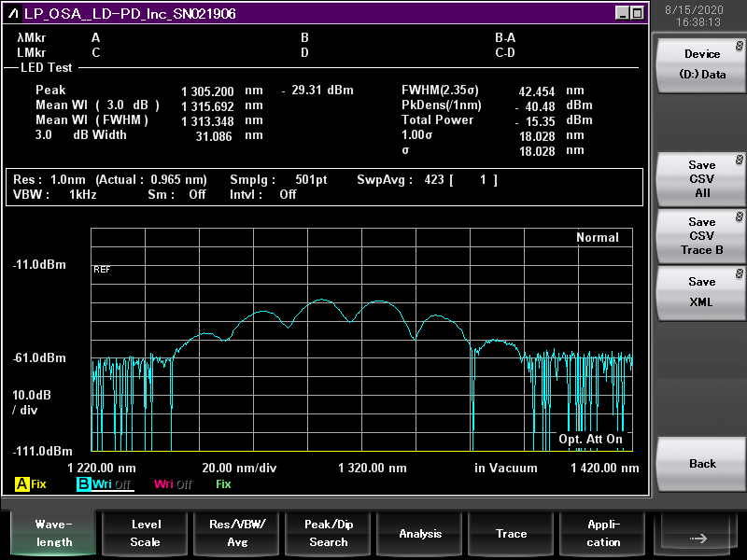Click the yellow A trace color box
This screenshot has height=560, width=747.
coord(21,484)
